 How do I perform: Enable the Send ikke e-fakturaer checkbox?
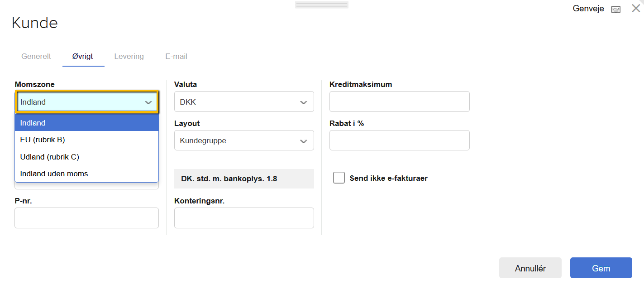tap(339, 178)
